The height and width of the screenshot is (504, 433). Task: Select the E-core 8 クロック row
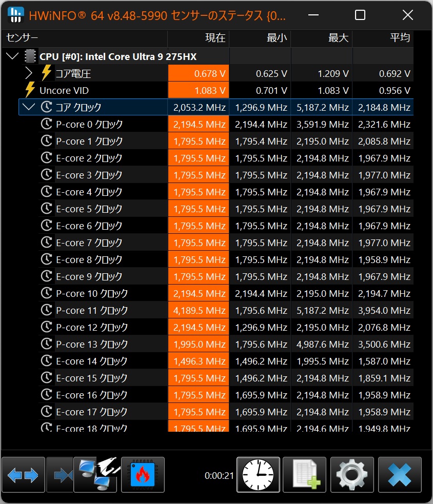tap(226, 259)
